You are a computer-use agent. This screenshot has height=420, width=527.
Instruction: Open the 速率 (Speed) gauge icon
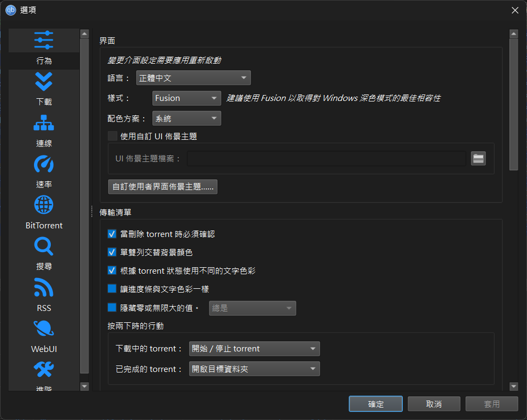pyautogui.click(x=44, y=164)
